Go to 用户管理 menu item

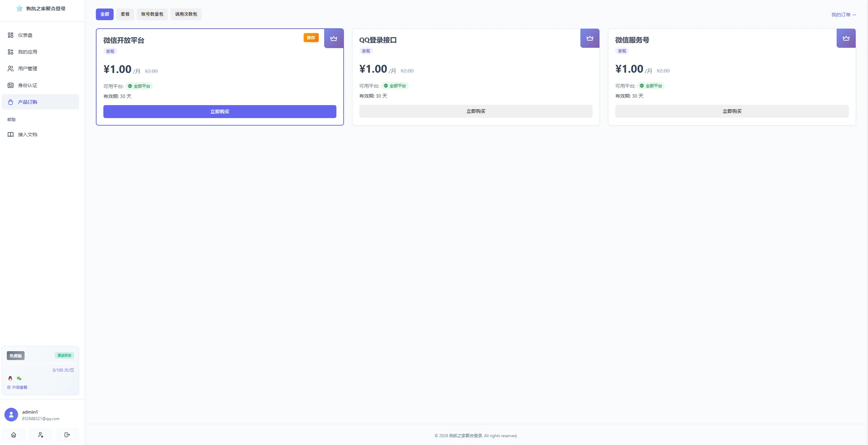click(x=40, y=69)
